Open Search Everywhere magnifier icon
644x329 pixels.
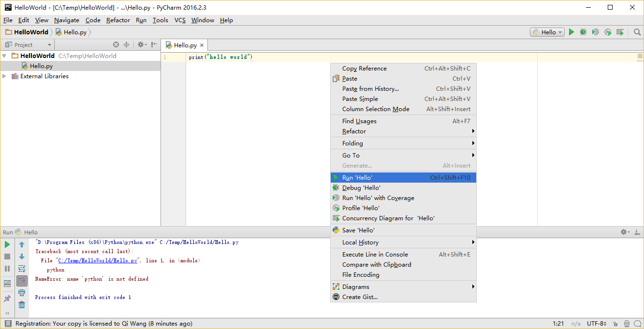pos(637,32)
